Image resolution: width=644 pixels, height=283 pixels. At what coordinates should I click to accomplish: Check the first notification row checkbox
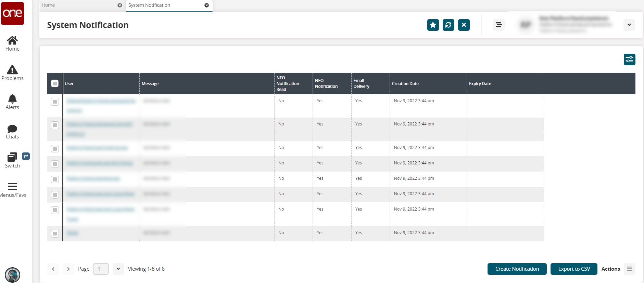tap(55, 102)
